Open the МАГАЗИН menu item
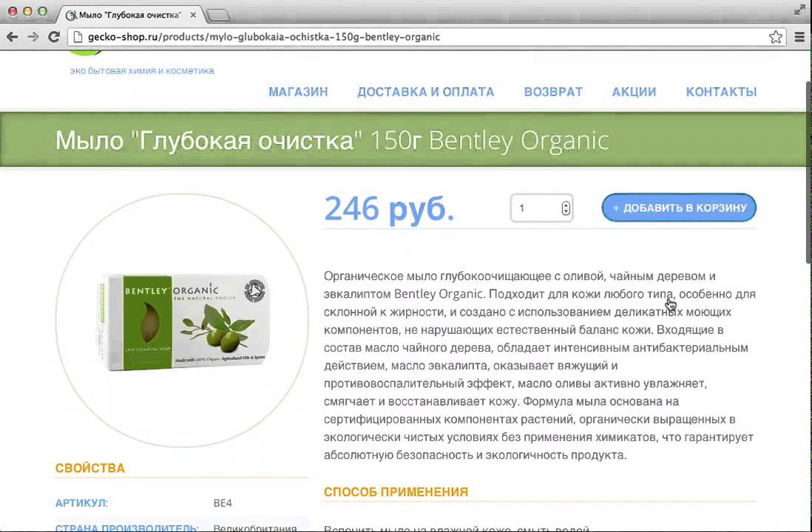Screen dimensions: 812x532 click(x=298, y=92)
